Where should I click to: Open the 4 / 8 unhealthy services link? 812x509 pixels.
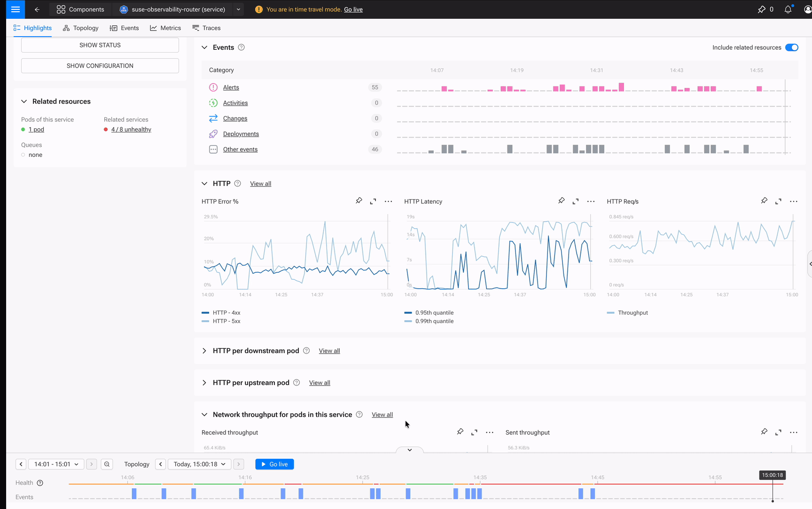tap(131, 129)
